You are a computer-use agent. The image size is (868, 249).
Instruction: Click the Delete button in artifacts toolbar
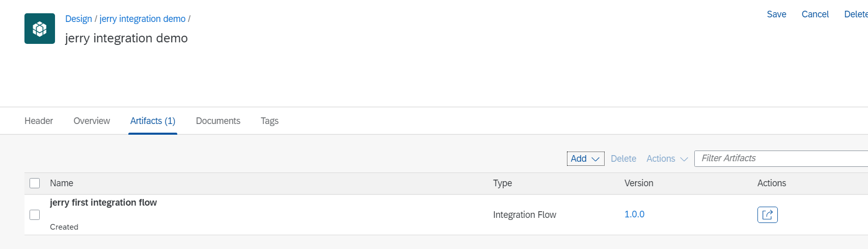coord(623,159)
